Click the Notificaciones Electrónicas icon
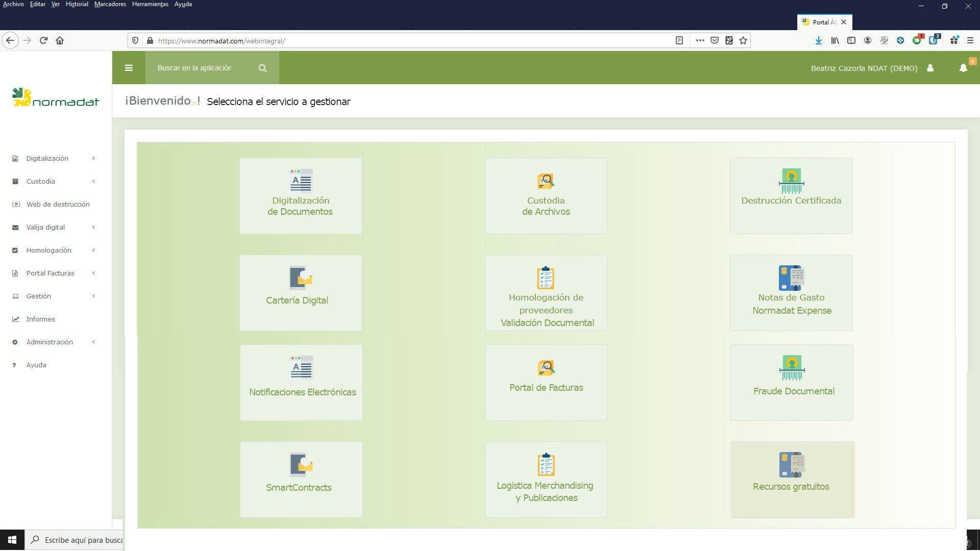This screenshot has height=551, width=980. [x=301, y=367]
